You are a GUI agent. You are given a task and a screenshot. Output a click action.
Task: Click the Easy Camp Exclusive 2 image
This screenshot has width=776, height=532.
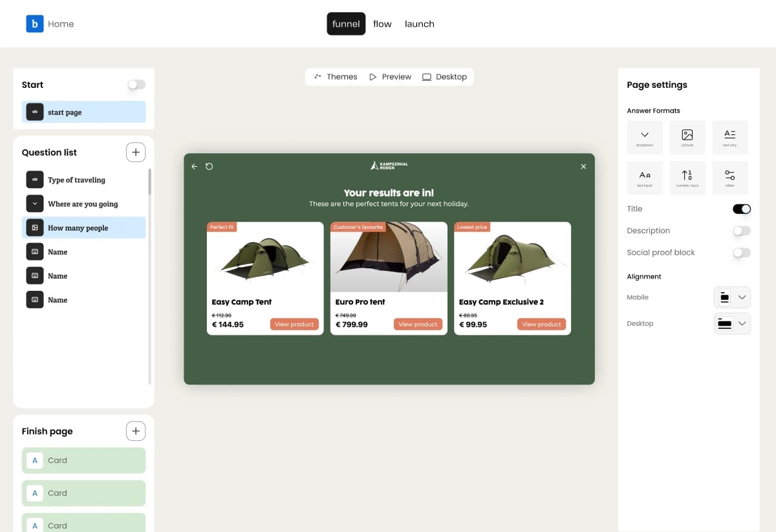(512, 257)
